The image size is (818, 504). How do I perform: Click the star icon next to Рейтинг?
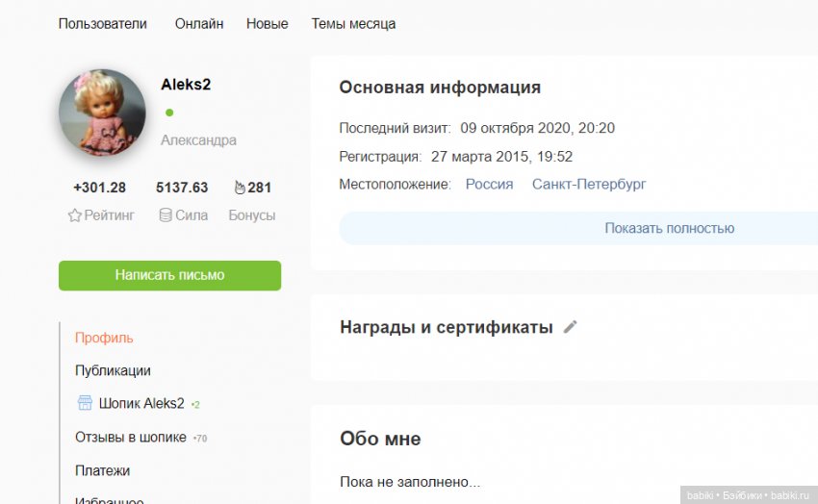pyautogui.click(x=74, y=215)
